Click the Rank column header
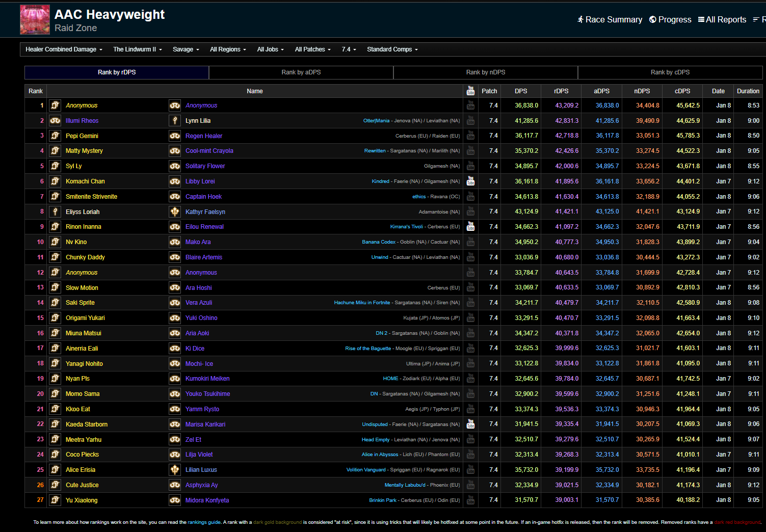The image size is (766, 532). click(36, 91)
